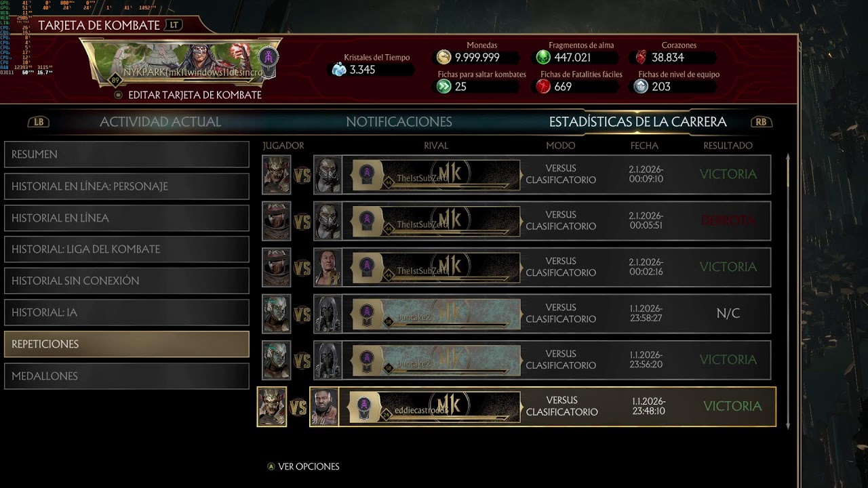Click the LB bumper icon

[39, 122]
